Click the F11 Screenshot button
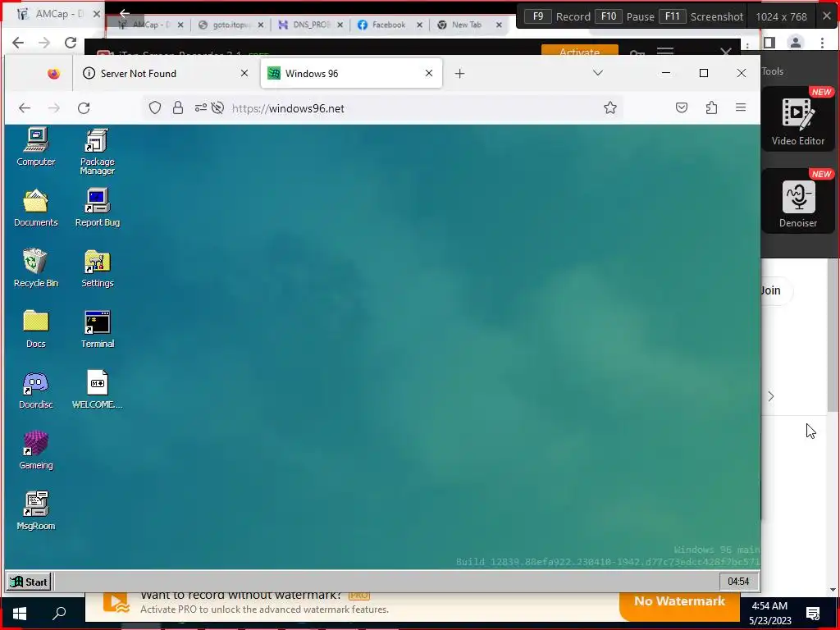The height and width of the screenshot is (630, 840). click(701, 16)
